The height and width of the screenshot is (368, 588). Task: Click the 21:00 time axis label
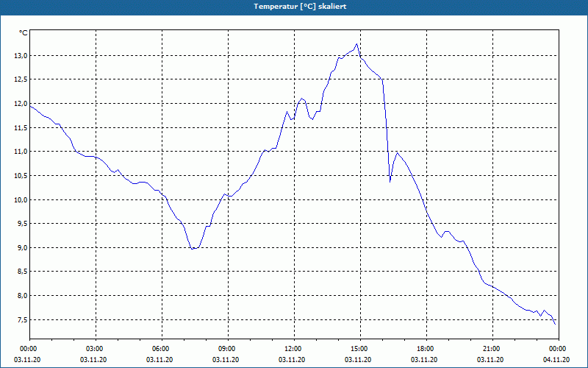[x=492, y=349]
